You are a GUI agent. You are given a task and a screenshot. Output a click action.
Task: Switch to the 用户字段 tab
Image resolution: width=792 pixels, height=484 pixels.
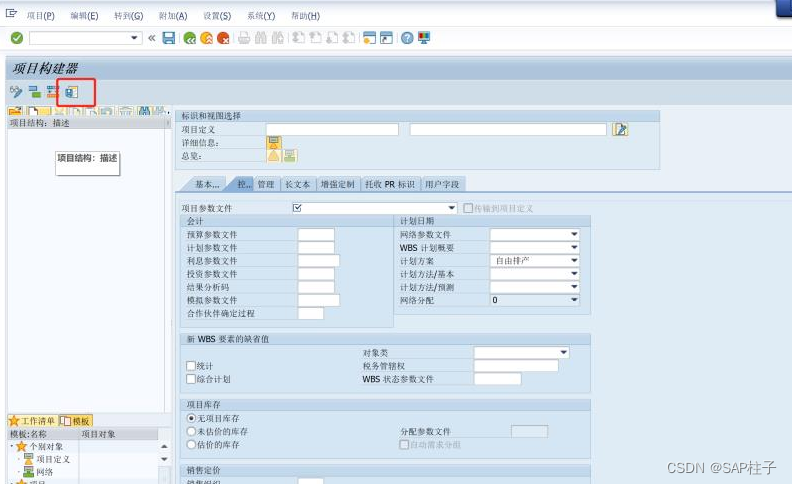(442, 184)
